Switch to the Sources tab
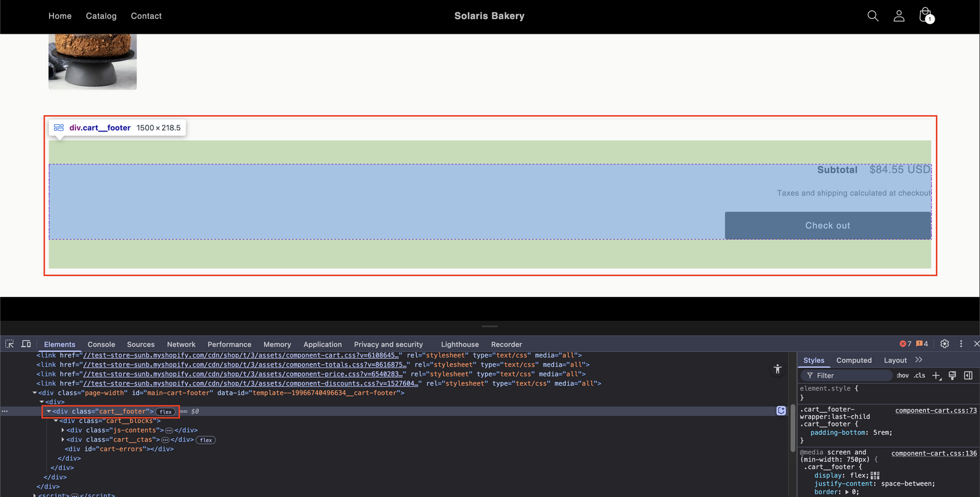 (x=140, y=345)
